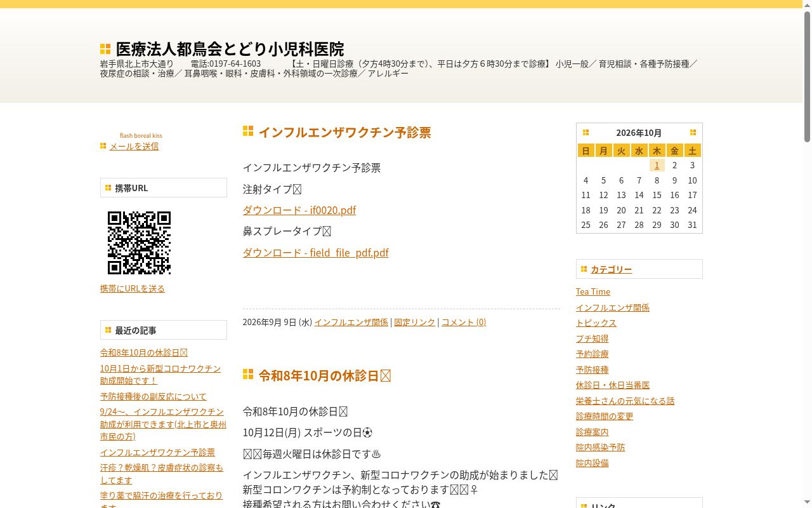Viewport: 812px width, 508px height.
Task: Click the メールを送信 link
Action: click(134, 146)
